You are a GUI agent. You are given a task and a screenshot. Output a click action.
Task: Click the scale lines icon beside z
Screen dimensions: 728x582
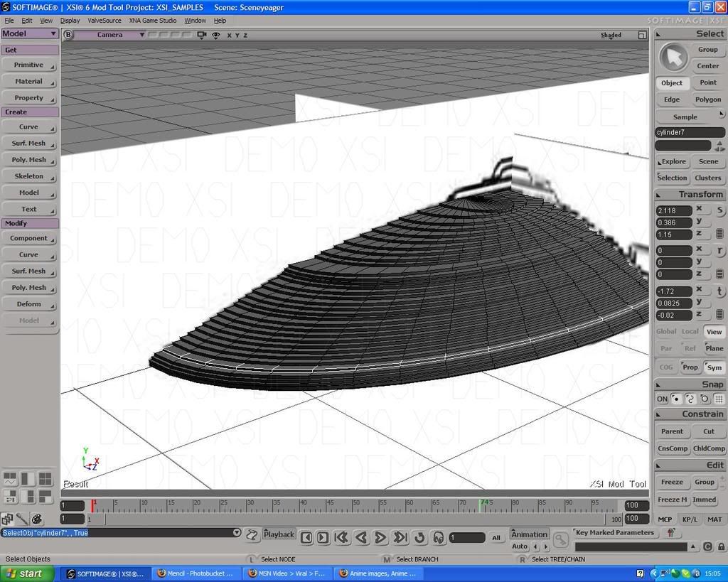pyautogui.click(x=719, y=234)
